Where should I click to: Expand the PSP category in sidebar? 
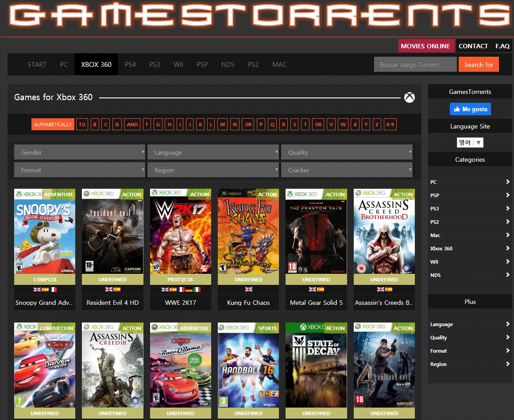[470, 195]
